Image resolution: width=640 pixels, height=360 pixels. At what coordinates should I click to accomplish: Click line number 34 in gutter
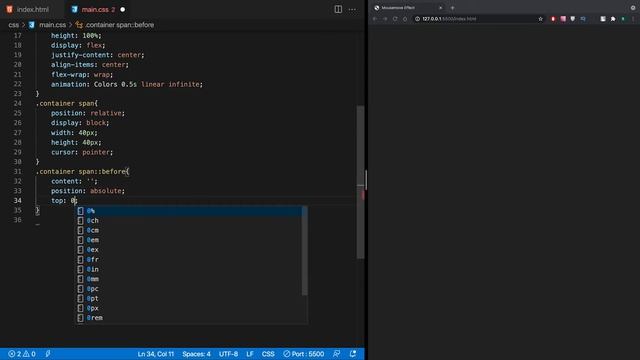point(18,200)
